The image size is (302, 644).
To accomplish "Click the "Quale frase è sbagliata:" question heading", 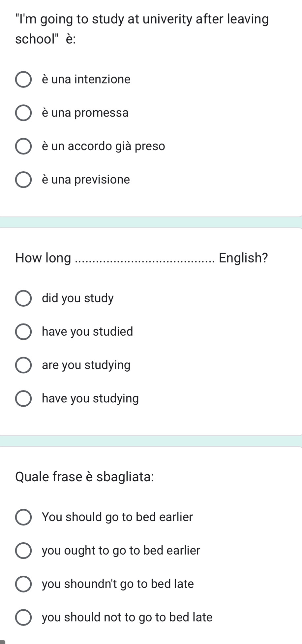I will (85, 477).
